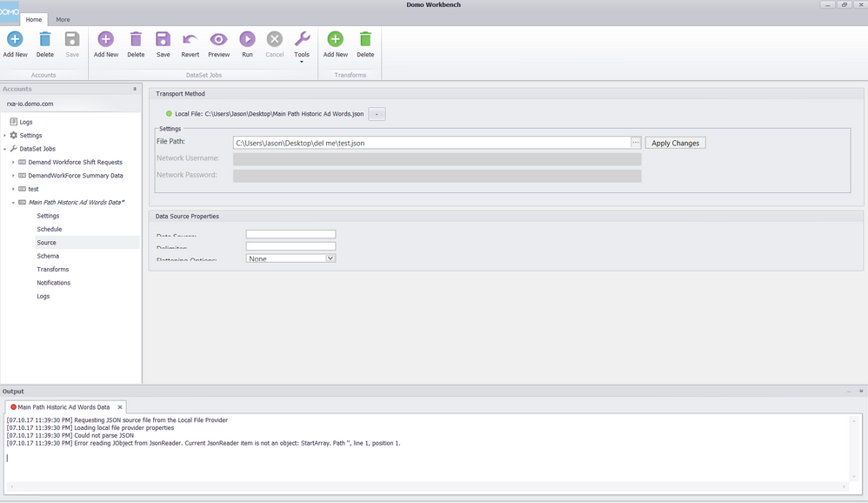Select DataSet Jobs wrench item
Image resolution: width=868 pixels, height=503 pixels.
pos(33,149)
